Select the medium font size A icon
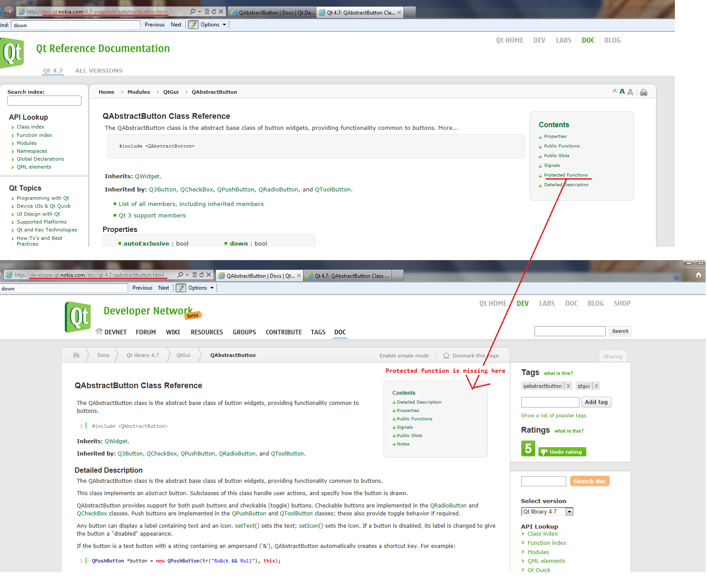The width and height of the screenshot is (707, 588). [622, 92]
